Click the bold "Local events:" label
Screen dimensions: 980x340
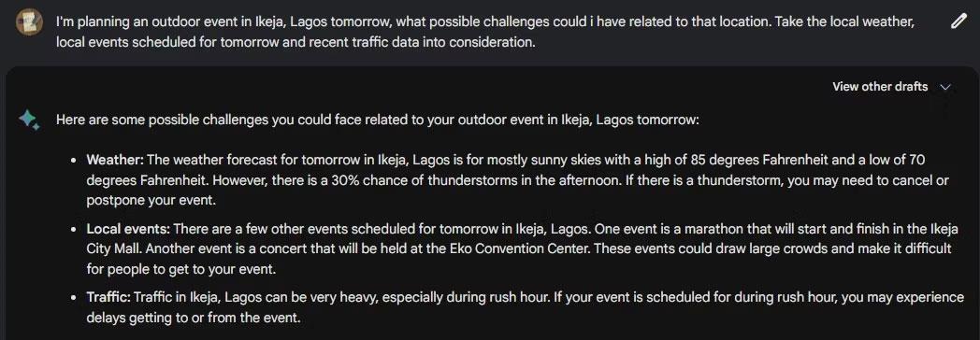pyautogui.click(x=129, y=228)
